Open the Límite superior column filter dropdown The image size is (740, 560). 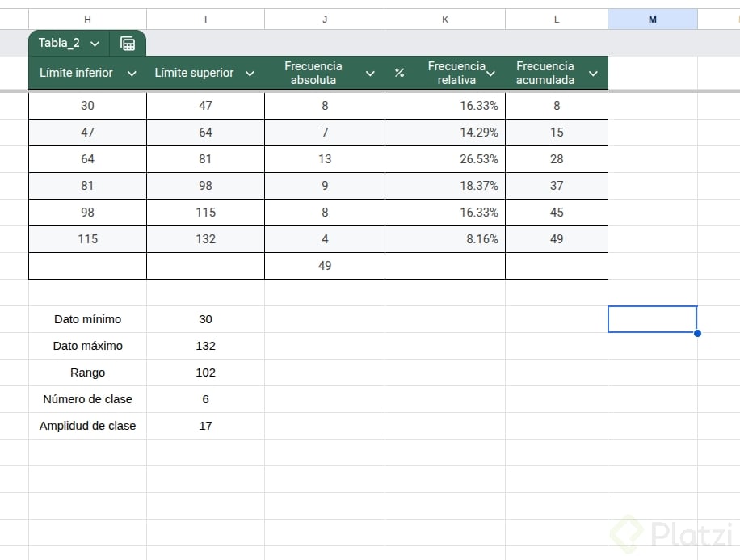point(250,74)
